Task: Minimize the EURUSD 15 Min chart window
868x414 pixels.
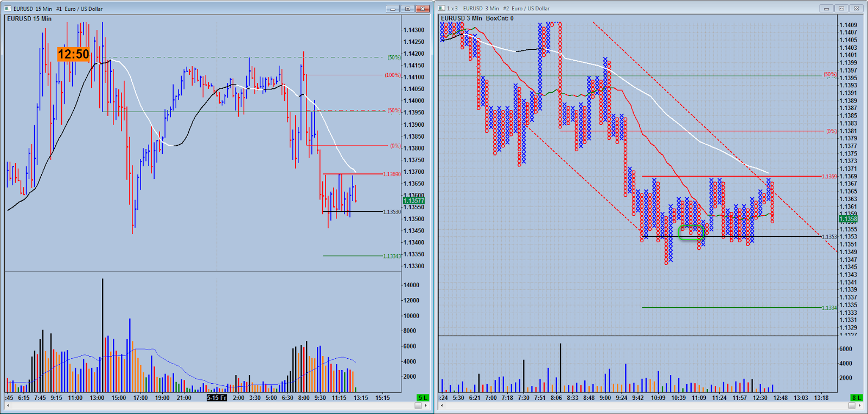Action: (x=392, y=9)
